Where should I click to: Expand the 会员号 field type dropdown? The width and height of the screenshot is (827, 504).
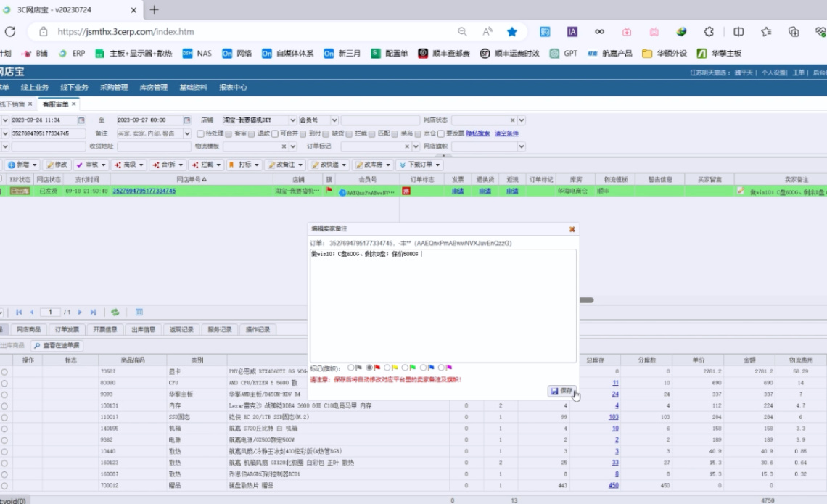(334, 120)
